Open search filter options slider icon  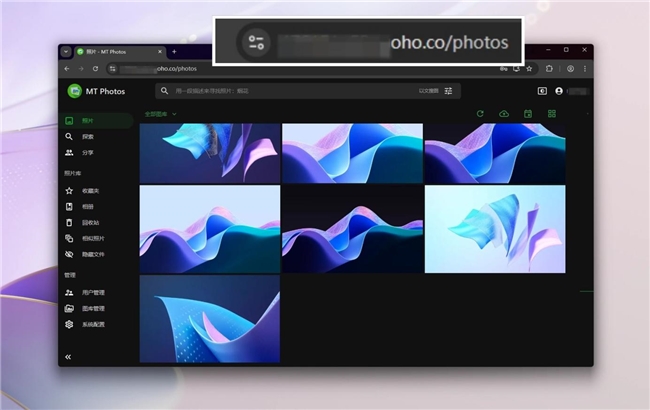coord(448,91)
